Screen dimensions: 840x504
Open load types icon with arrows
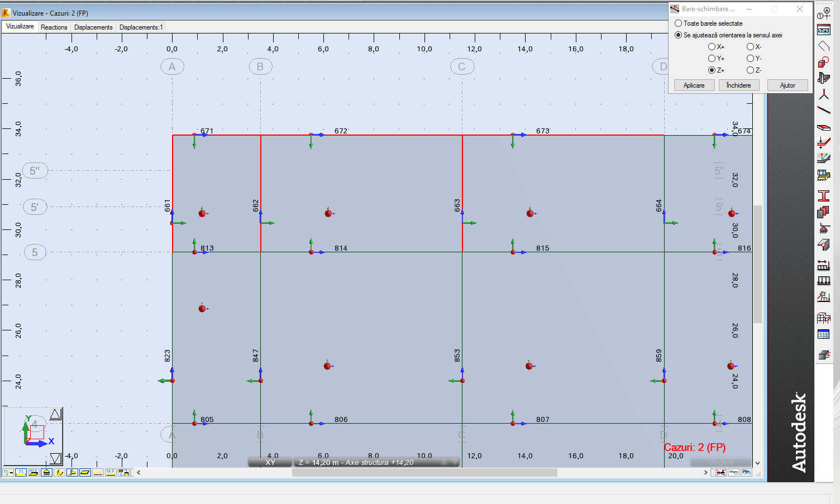824,265
